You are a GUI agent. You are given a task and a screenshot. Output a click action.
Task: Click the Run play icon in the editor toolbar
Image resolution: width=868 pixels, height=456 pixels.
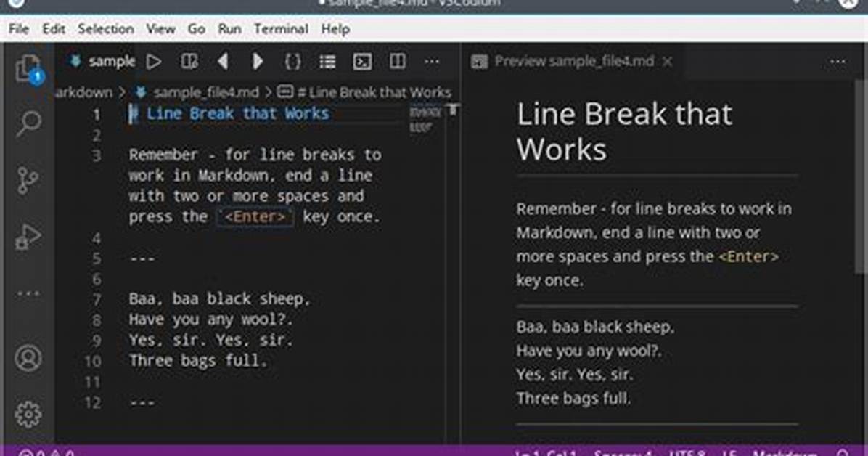(x=154, y=62)
